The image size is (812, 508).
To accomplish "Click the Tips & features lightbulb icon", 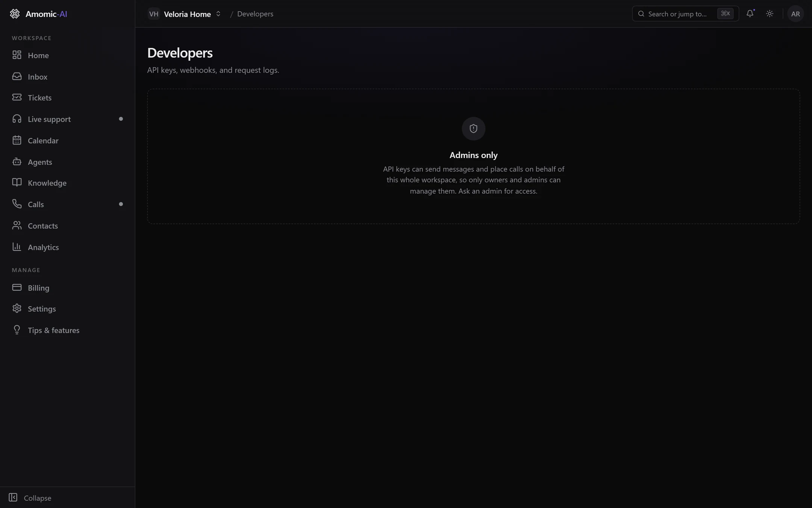I will pyautogui.click(x=17, y=330).
